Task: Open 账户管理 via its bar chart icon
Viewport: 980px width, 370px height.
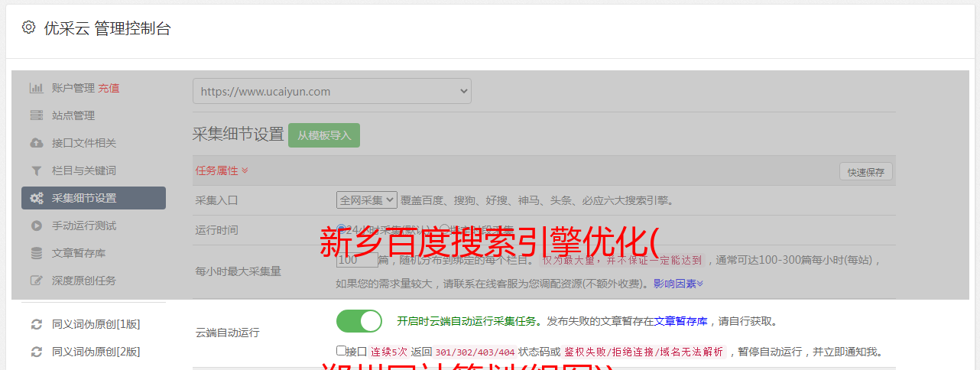Action: pyautogui.click(x=36, y=88)
